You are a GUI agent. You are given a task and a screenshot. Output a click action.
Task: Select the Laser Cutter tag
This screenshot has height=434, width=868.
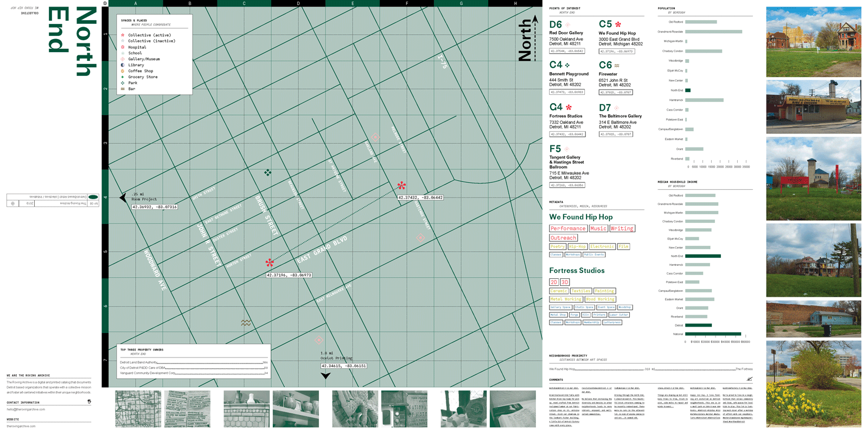[618, 315]
